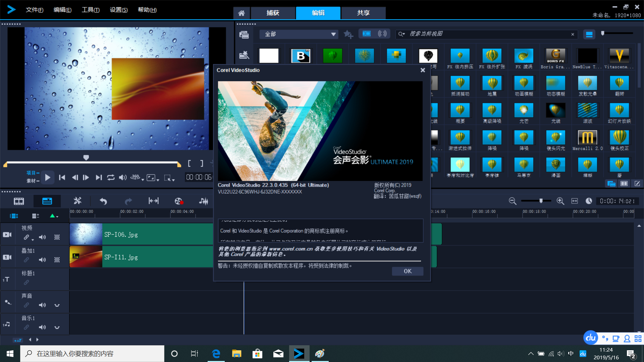644x362 pixels.
Task: Toggle track transparency on 叠加1 track
Action: pos(57,260)
